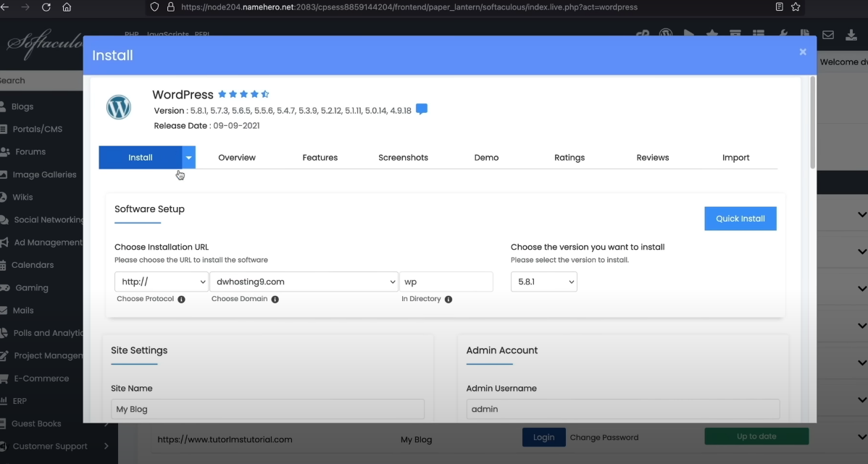The height and width of the screenshot is (464, 868).
Task: Click the Forums people icon in sidebar
Action: click(x=4, y=151)
